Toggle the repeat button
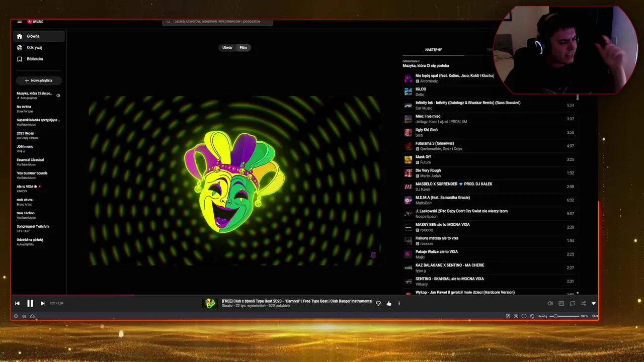Viewport: 644px width, 362px height. tap(572, 303)
